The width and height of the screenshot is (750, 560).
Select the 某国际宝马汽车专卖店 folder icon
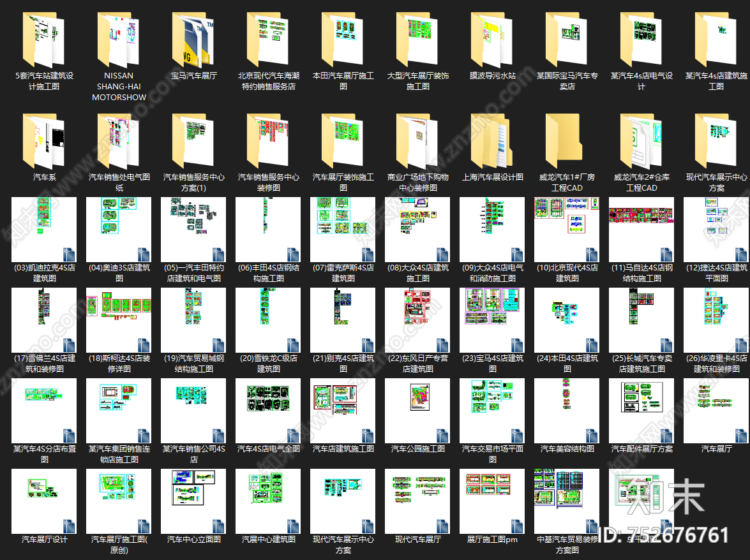tap(567, 40)
